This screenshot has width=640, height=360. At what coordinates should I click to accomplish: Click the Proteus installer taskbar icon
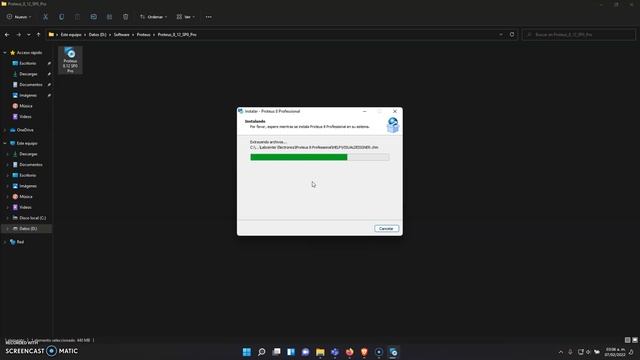coord(393,352)
